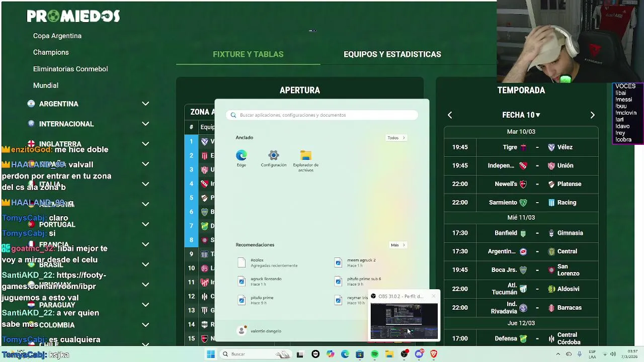Open Microsoft Edge in the taskbar
644x362 pixels.
345,354
